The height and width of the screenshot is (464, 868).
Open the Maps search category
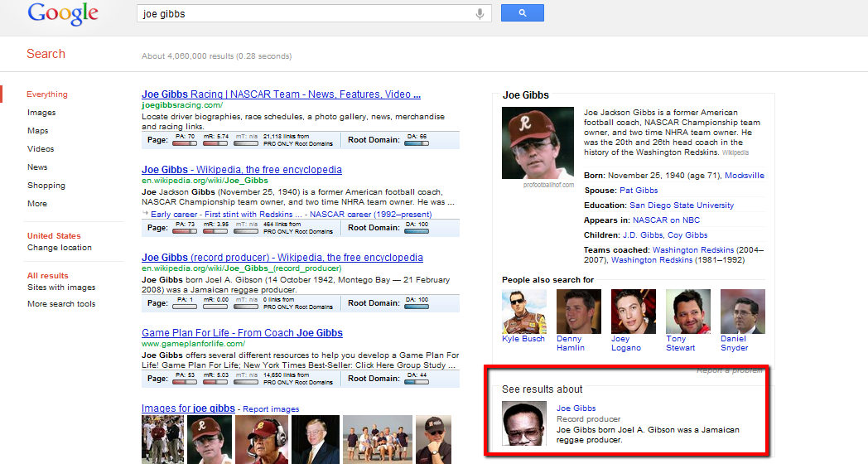coord(37,131)
